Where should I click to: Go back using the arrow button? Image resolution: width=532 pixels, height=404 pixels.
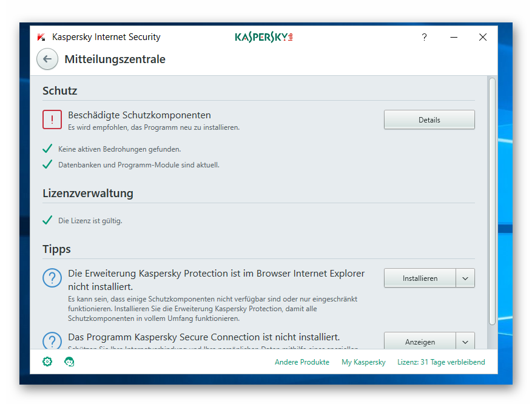47,59
